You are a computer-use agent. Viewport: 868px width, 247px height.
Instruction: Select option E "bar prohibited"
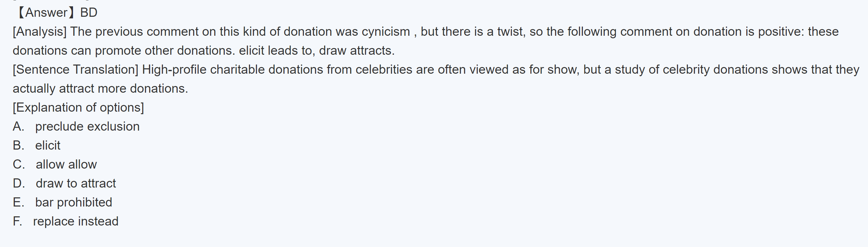point(73,202)
